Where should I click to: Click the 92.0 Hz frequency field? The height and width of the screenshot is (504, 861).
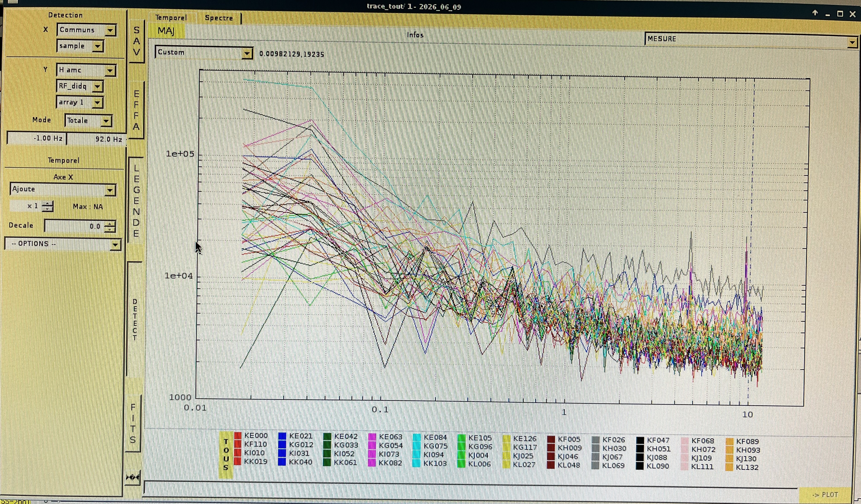point(96,139)
